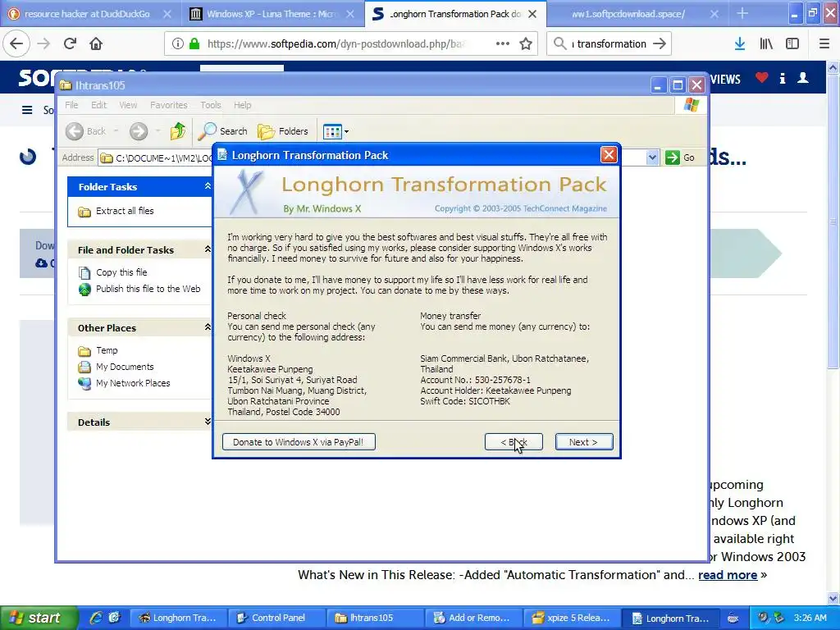Open Explorer Tools menu
Screen dimensions: 840x630
(211, 105)
